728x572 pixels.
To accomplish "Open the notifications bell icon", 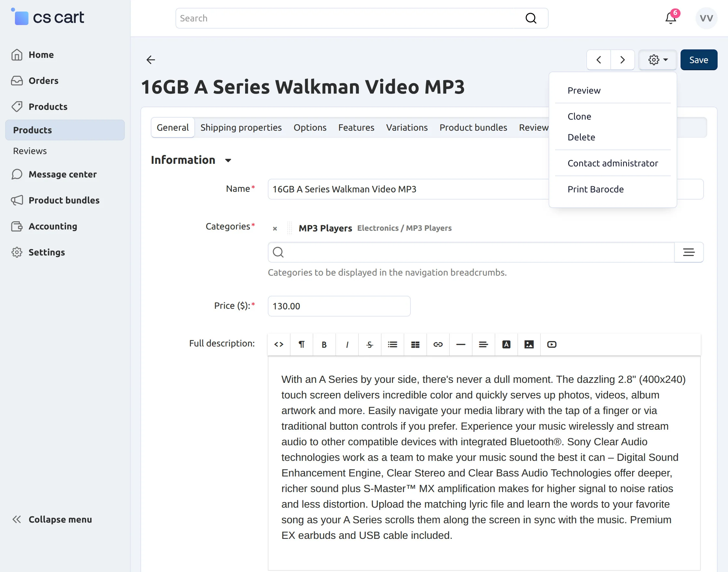I will point(670,18).
